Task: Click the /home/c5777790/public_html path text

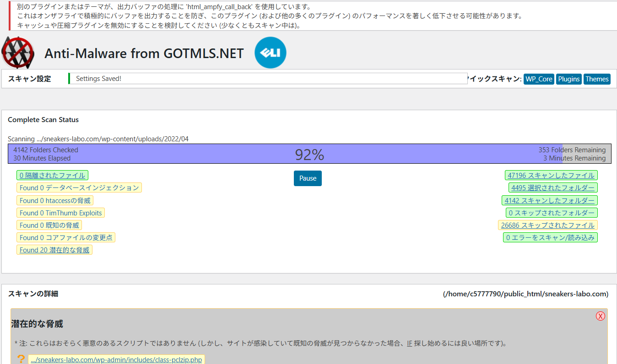Action: [525, 294]
